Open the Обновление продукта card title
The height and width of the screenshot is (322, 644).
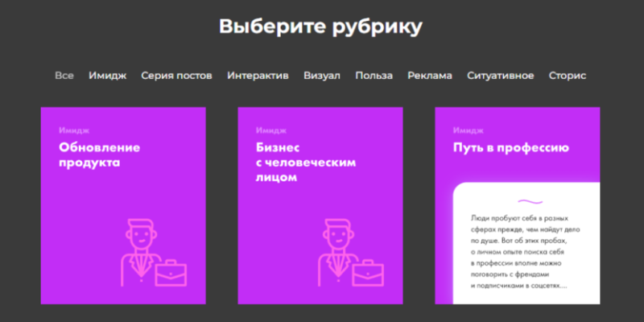point(99,155)
